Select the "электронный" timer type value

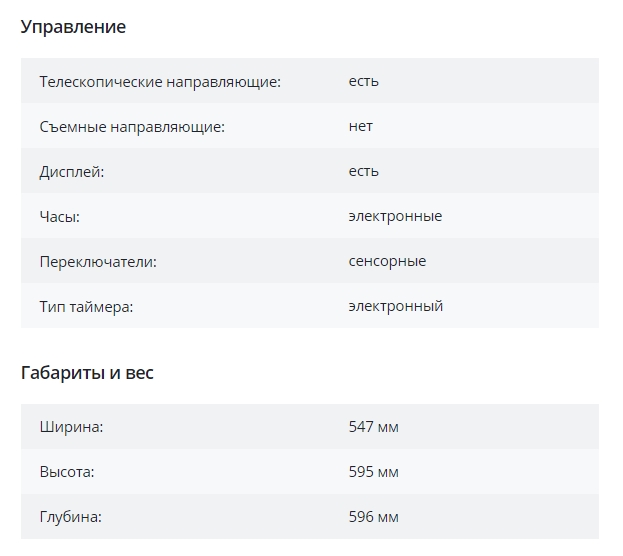395,306
